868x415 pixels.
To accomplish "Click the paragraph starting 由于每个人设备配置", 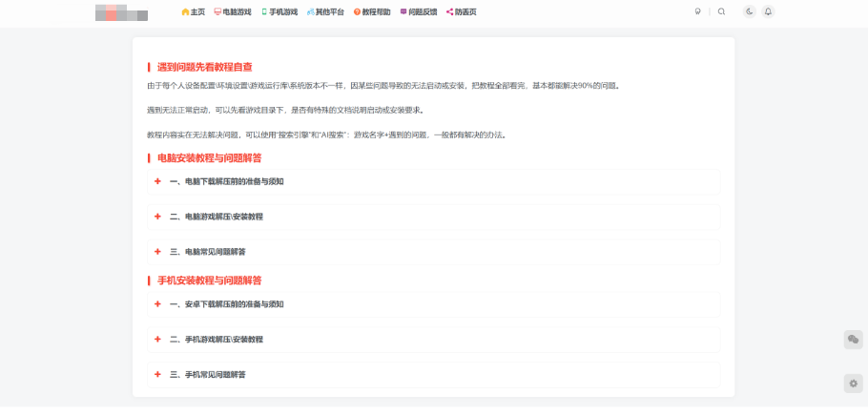I will pos(383,86).
